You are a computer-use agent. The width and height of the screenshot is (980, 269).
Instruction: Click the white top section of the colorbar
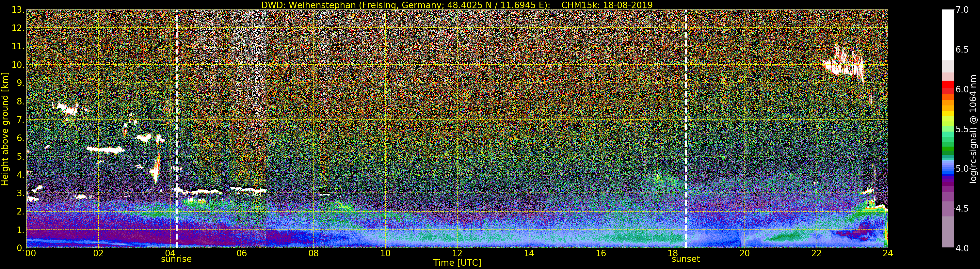(948, 34)
